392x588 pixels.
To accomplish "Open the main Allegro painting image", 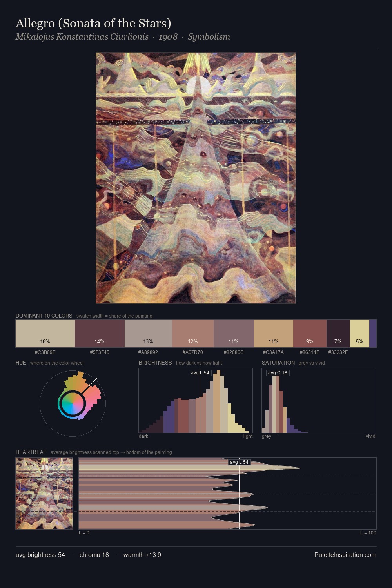I will pyautogui.click(x=196, y=178).
